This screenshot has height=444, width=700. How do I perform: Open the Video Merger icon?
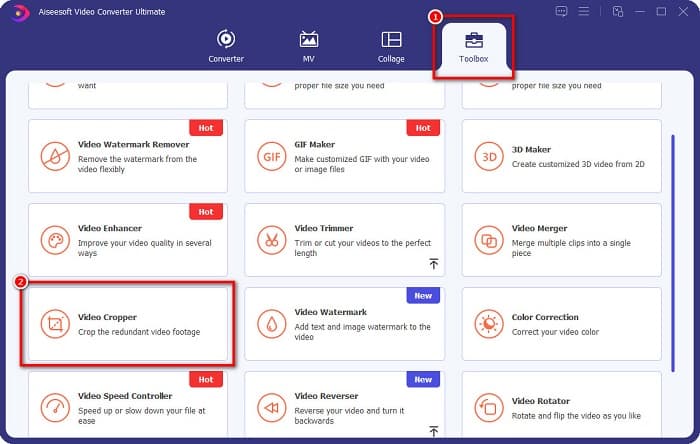point(488,241)
